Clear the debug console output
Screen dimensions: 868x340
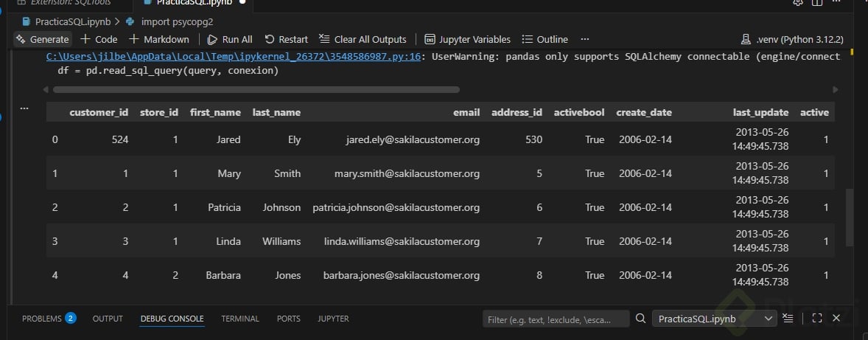[788, 319]
